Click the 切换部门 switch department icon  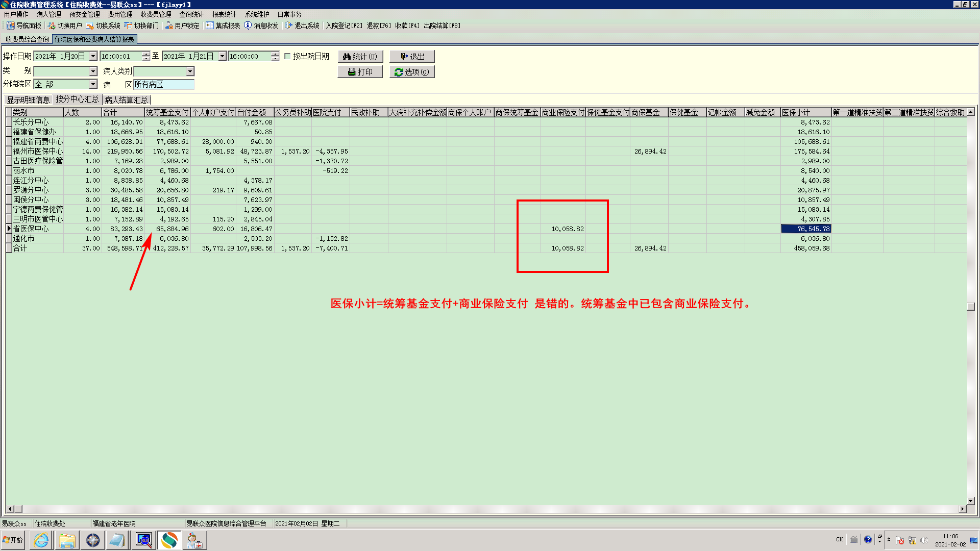pos(128,26)
